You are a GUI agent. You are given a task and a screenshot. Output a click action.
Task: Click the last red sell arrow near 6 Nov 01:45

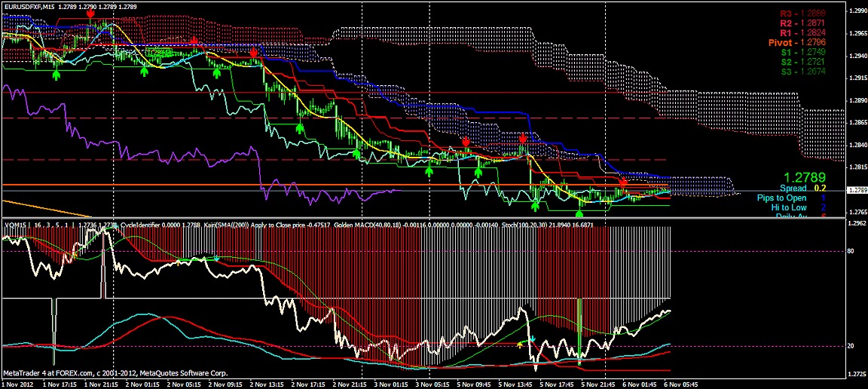click(623, 182)
